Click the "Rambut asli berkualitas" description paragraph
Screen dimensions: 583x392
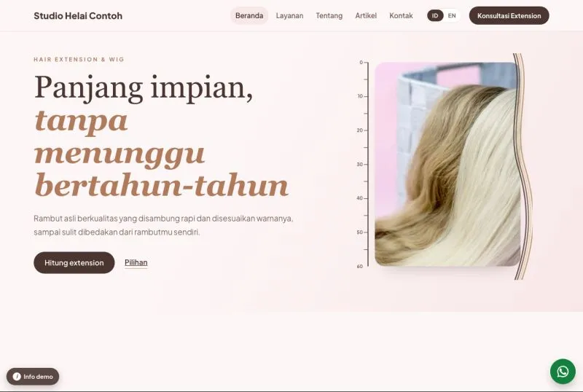coord(163,225)
